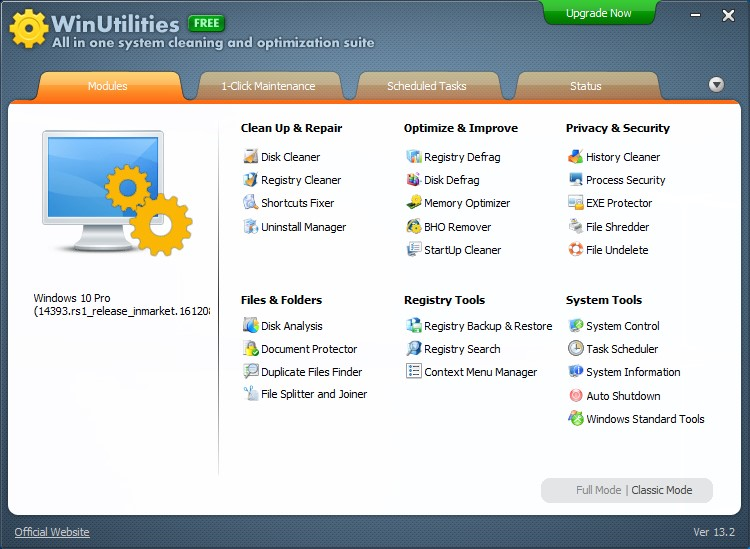Click Context Menu Manager text

481,372
